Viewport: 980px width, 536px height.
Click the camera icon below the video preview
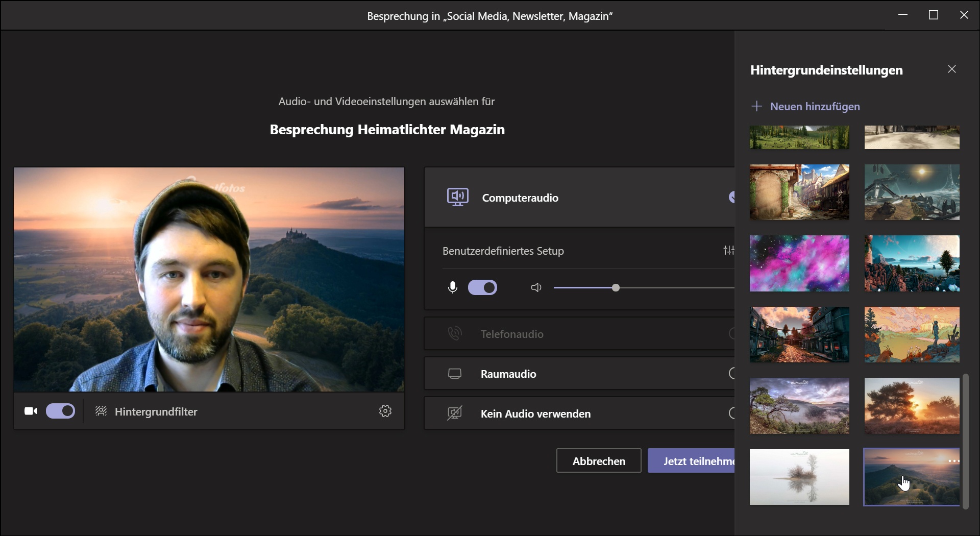tap(31, 411)
